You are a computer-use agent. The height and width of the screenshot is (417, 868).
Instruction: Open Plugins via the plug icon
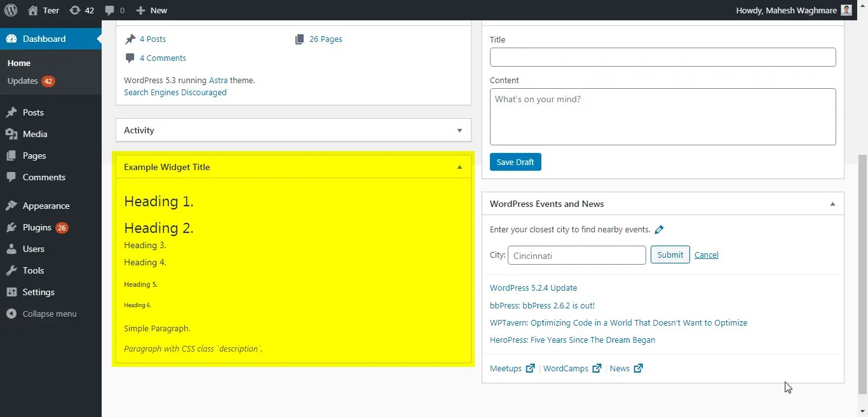[x=13, y=227]
